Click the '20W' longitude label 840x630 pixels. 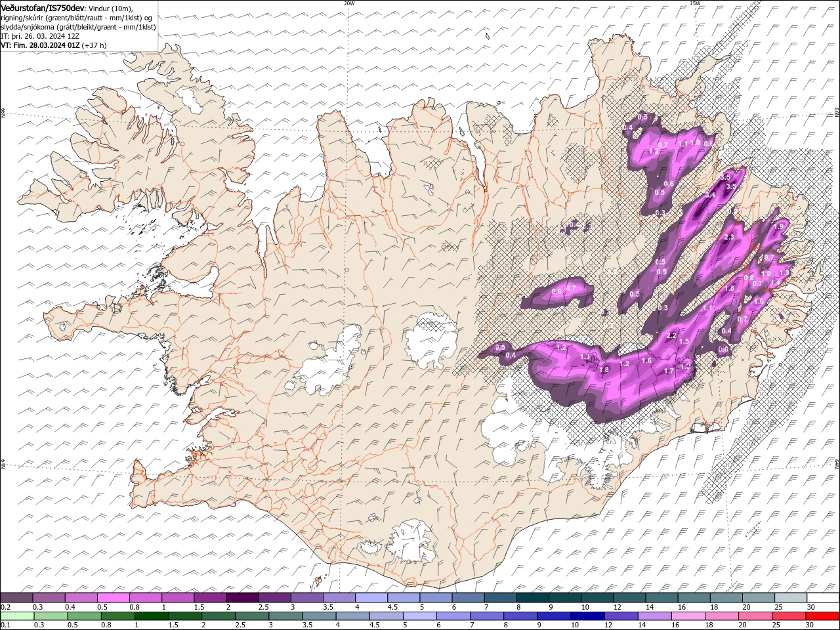tap(349, 3)
